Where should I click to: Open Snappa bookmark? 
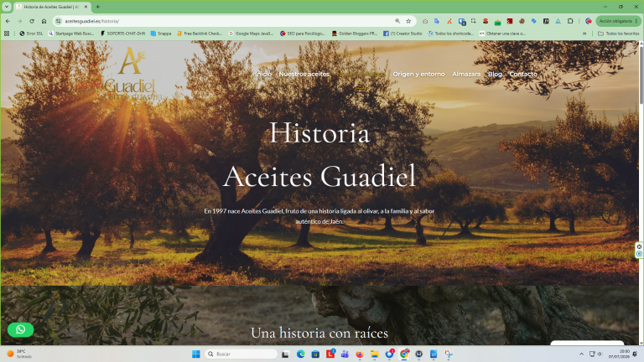point(161,34)
